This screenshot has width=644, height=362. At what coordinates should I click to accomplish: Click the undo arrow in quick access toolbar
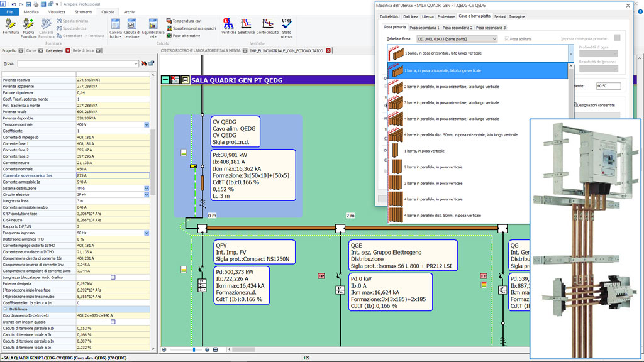click(x=14, y=4)
